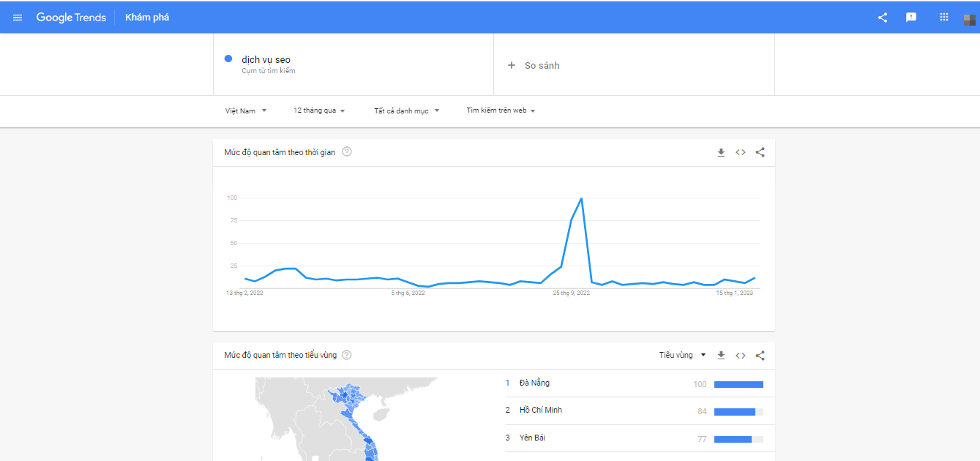
Task: Expand the Tiểu vùng selector dropdown
Action: (682, 355)
